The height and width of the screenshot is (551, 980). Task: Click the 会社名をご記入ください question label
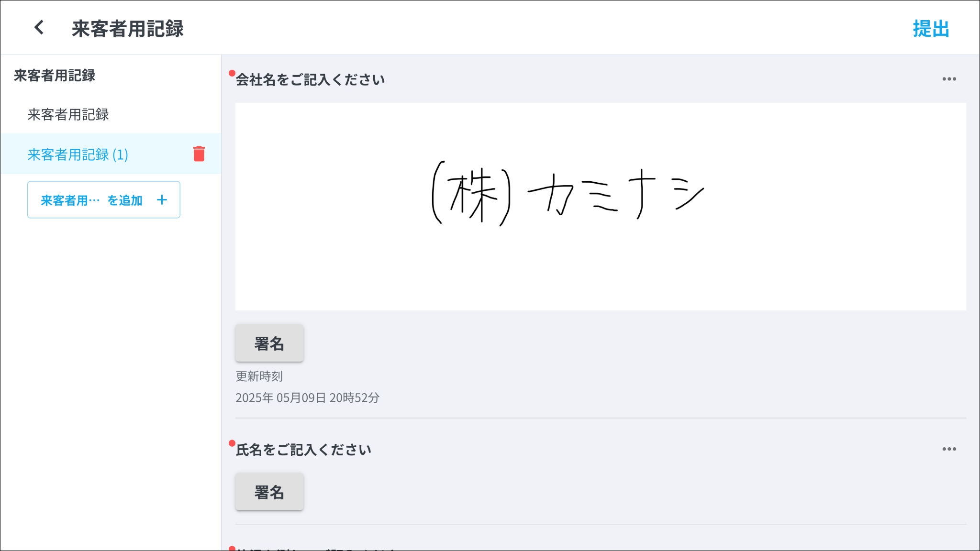point(310,80)
